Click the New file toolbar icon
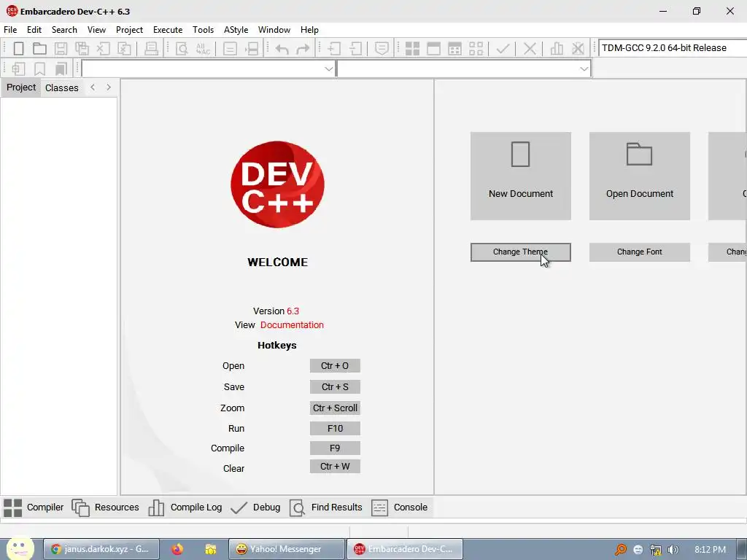747x560 pixels. click(x=18, y=49)
